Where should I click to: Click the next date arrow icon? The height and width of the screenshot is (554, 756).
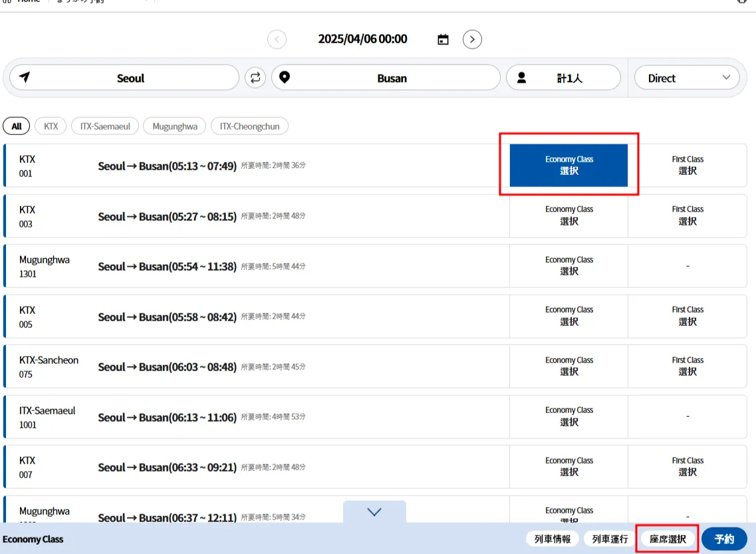(472, 39)
